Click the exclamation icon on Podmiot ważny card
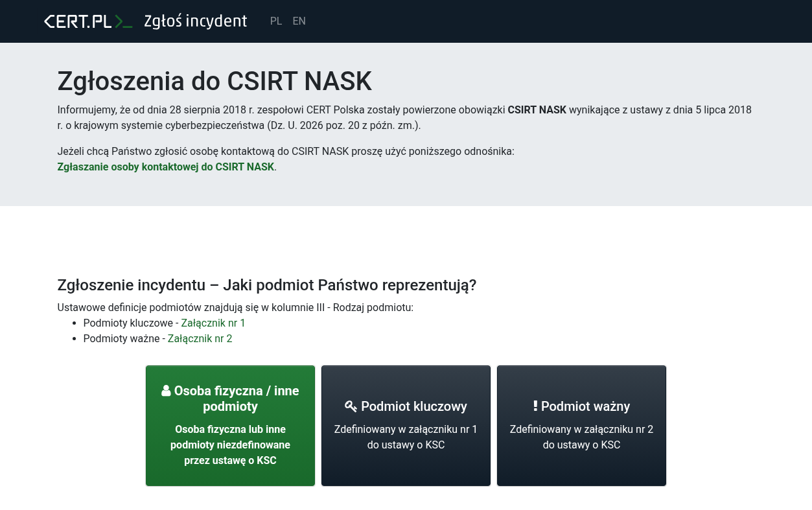The image size is (812, 510). click(x=535, y=406)
